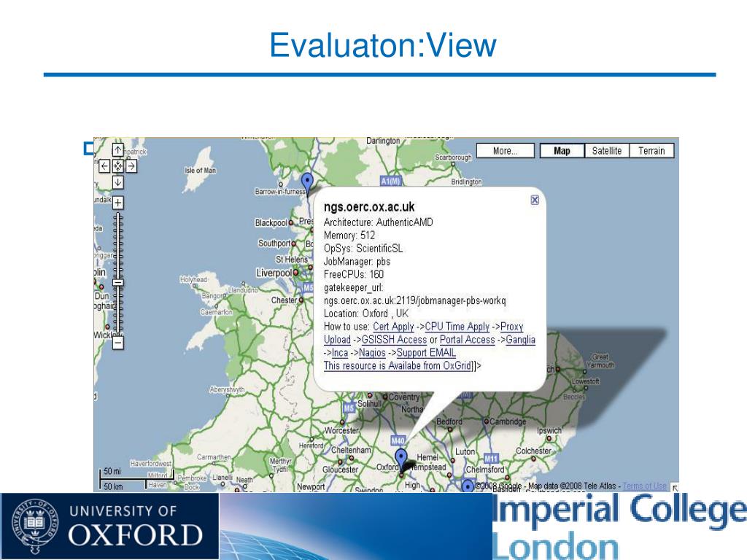This screenshot has height=560, width=747.
Task: Click the Cheltenham label on the map
Action: click(351, 450)
